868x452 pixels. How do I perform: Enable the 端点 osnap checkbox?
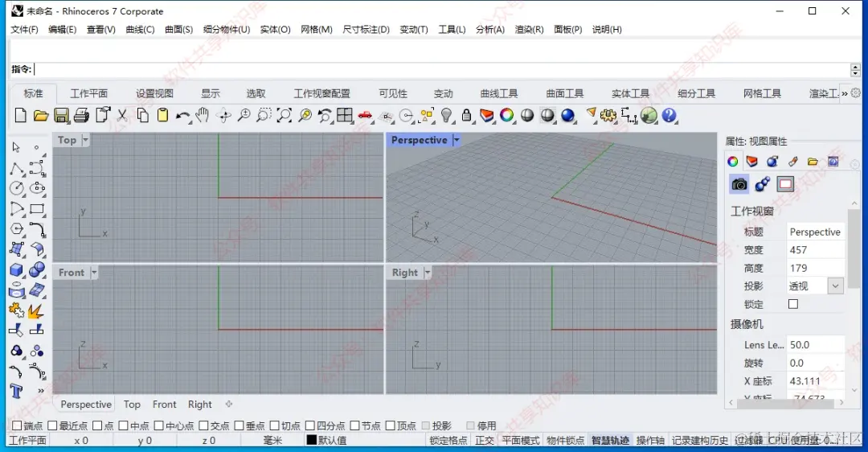[x=17, y=425]
